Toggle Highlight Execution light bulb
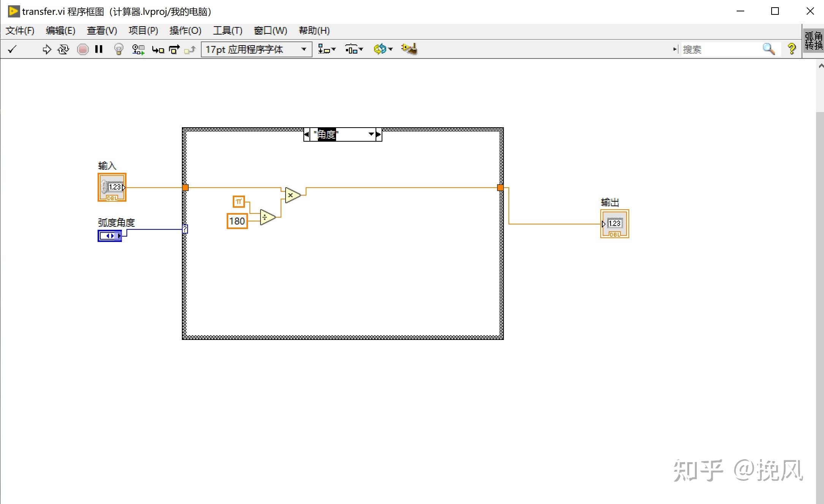The height and width of the screenshot is (504, 824). coord(119,49)
